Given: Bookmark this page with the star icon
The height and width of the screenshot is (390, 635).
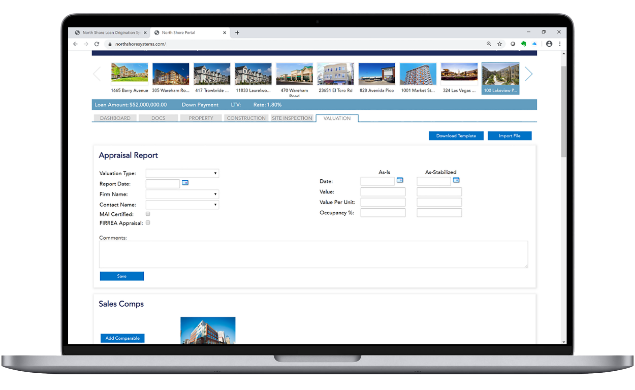Looking at the screenshot, I should pos(500,44).
